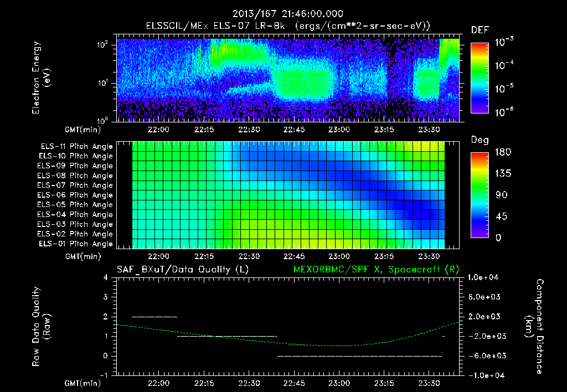Pick the DEF rainbow color scale bar

(x=480, y=78)
